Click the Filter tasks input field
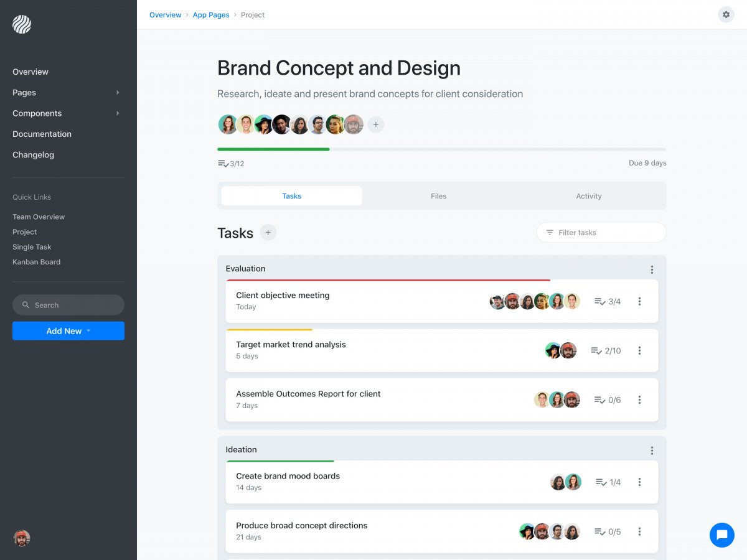The image size is (747, 560). click(x=601, y=233)
